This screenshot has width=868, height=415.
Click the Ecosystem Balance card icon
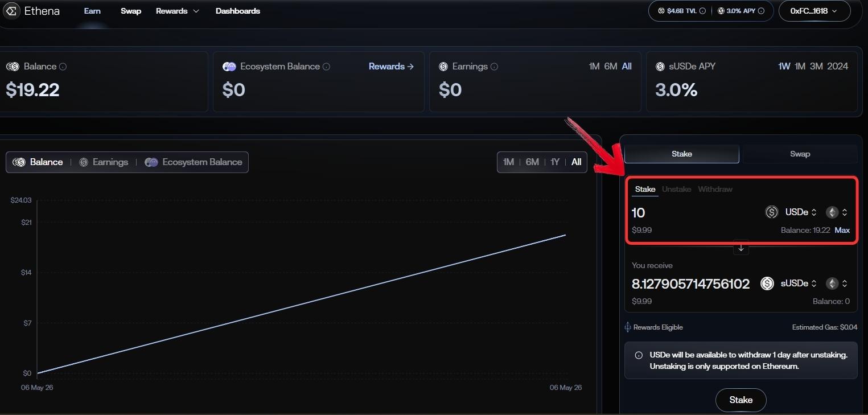[x=229, y=67]
